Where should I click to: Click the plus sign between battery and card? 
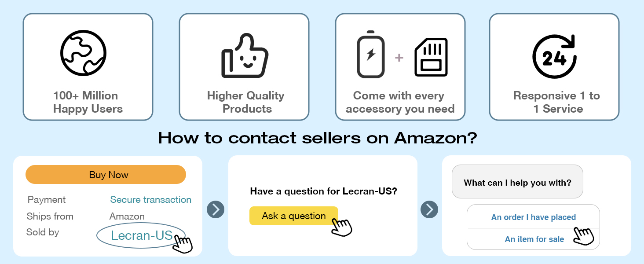(x=399, y=58)
